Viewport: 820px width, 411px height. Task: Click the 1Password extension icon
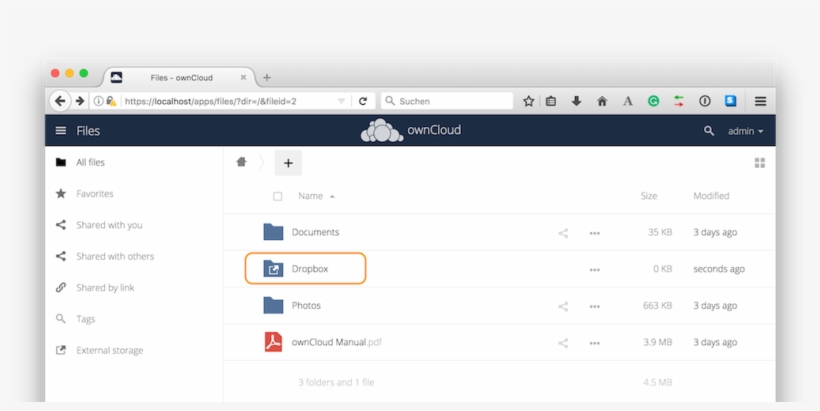pyautogui.click(x=704, y=101)
